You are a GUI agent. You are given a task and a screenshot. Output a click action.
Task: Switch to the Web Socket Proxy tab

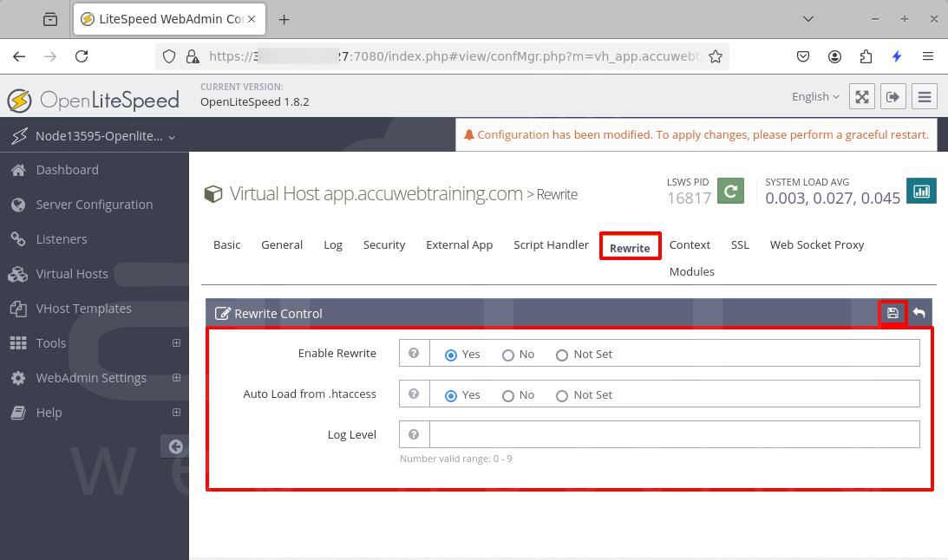(817, 244)
